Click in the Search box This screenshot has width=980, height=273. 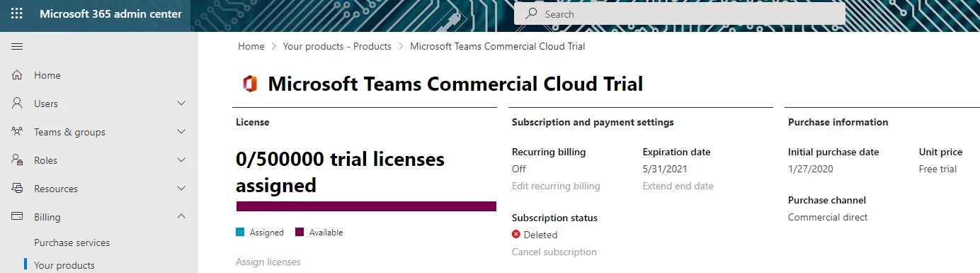[680, 14]
